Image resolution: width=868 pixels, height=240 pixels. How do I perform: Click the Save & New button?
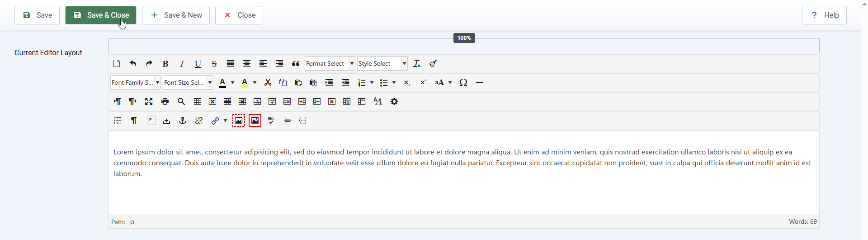(x=176, y=15)
